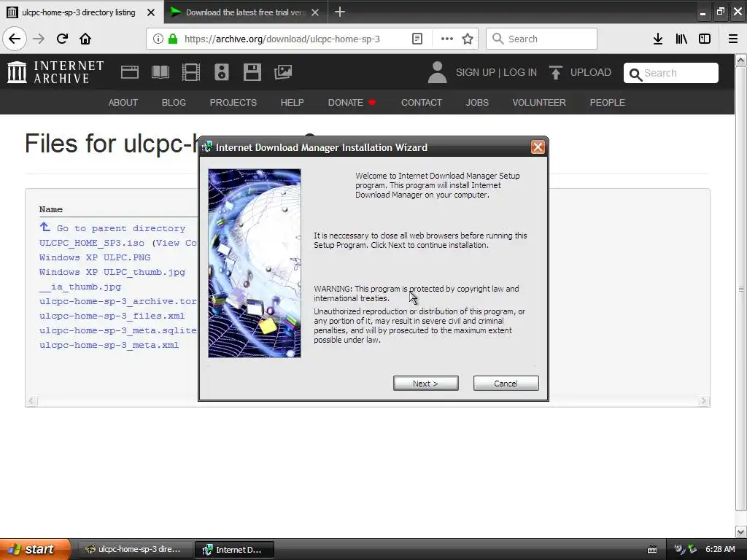The width and height of the screenshot is (747, 560).
Task: Open the CONTACT menu item
Action: 422,102
